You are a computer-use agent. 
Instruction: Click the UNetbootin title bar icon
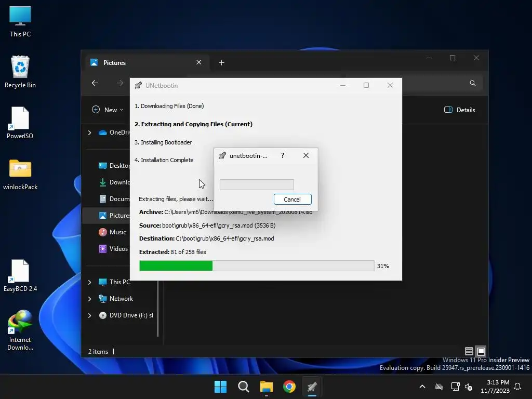click(x=138, y=86)
